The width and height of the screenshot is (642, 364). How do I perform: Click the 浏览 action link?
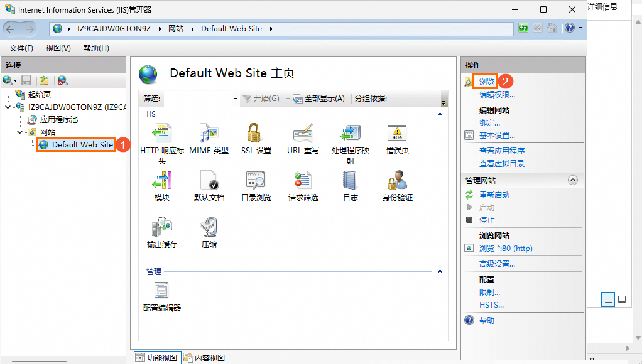487,82
